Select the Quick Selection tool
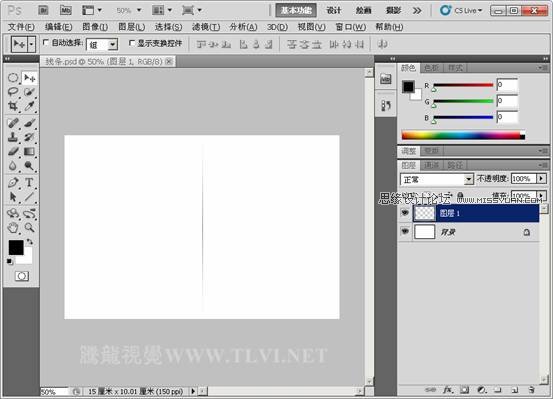The height and width of the screenshot is (399, 553). pyautogui.click(x=29, y=92)
